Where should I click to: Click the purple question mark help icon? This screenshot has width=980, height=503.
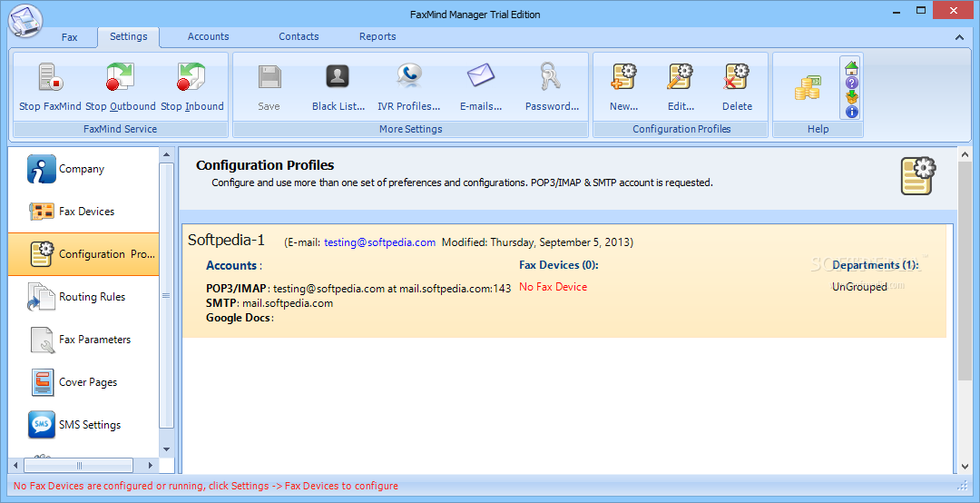851,83
